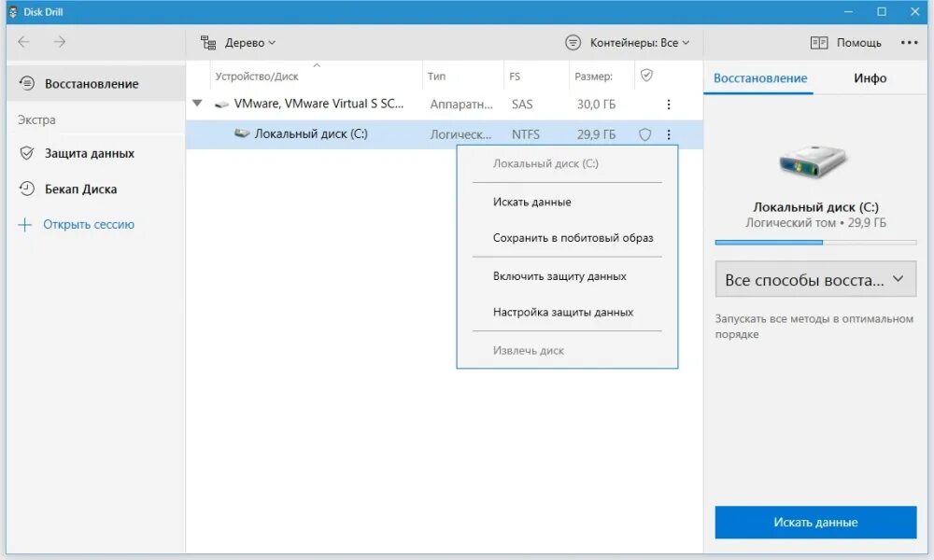Minimize the Disk Drill window
This screenshot has width=934, height=560.
click(848, 12)
